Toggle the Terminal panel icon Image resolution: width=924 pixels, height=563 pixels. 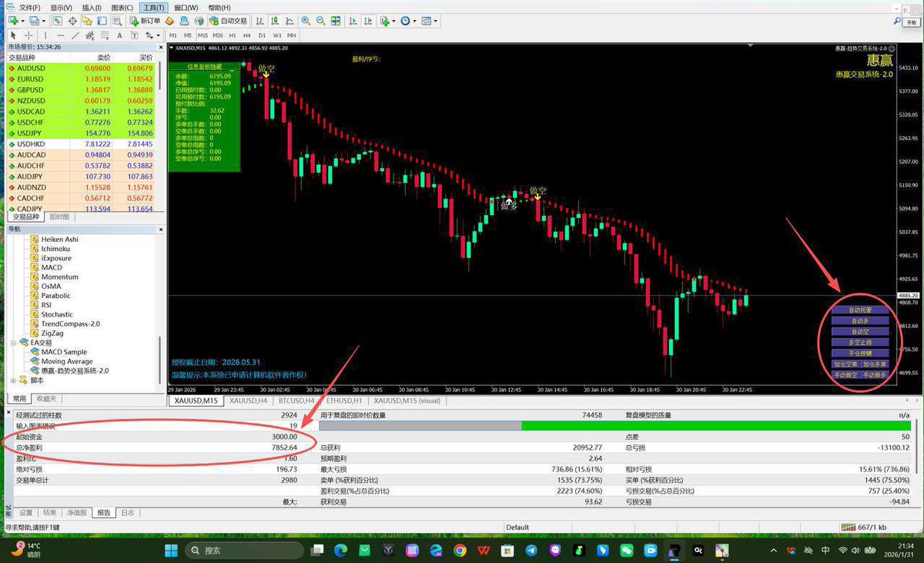pyautogui.click(x=102, y=21)
